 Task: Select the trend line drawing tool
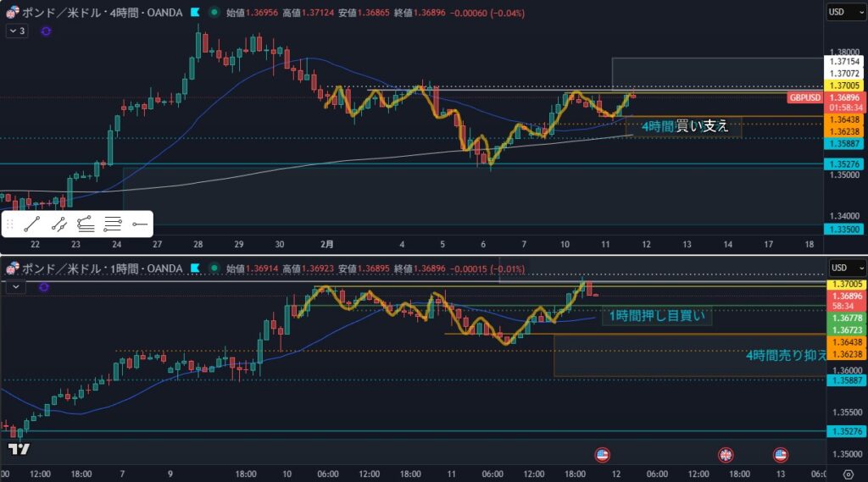[33, 224]
